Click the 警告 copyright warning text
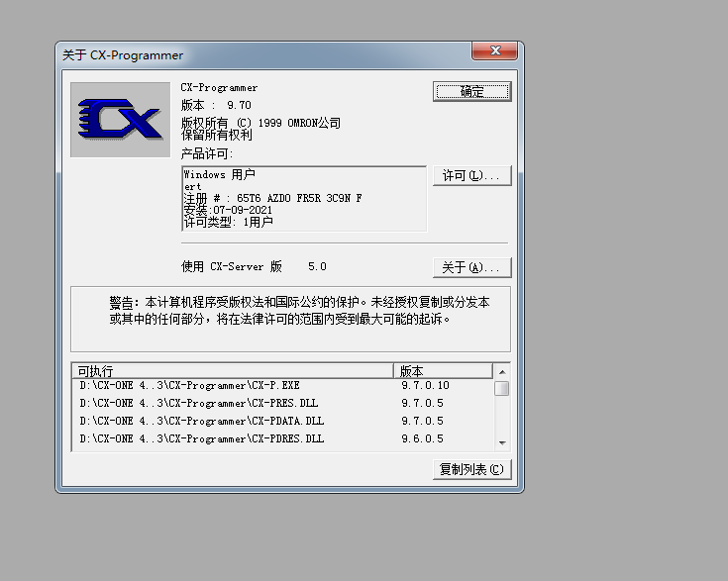This screenshot has width=728, height=581. click(298, 311)
